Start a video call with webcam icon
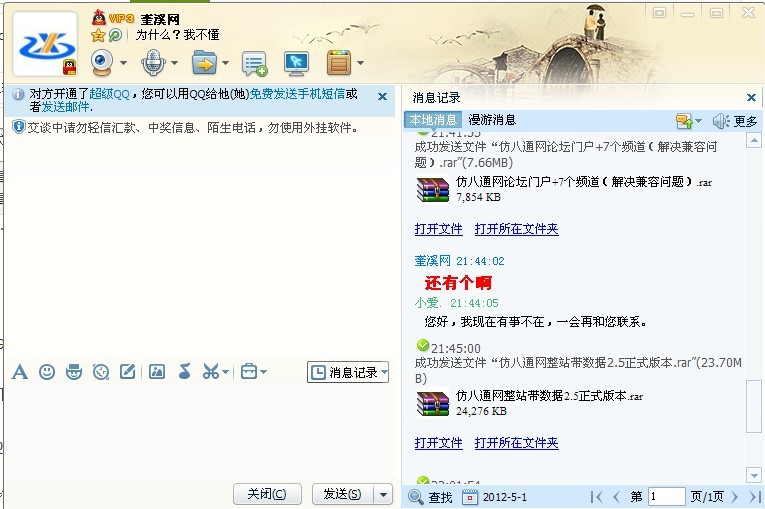Image resolution: width=765 pixels, height=509 pixels. 102,62
